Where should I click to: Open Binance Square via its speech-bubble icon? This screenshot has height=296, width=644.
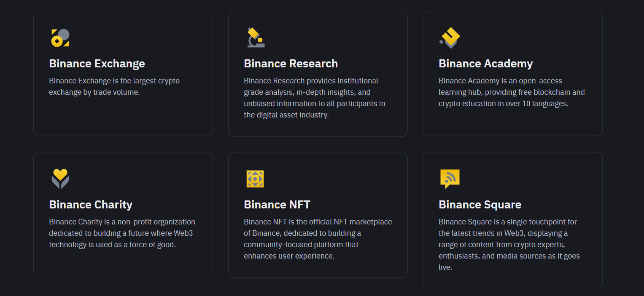pos(450,179)
